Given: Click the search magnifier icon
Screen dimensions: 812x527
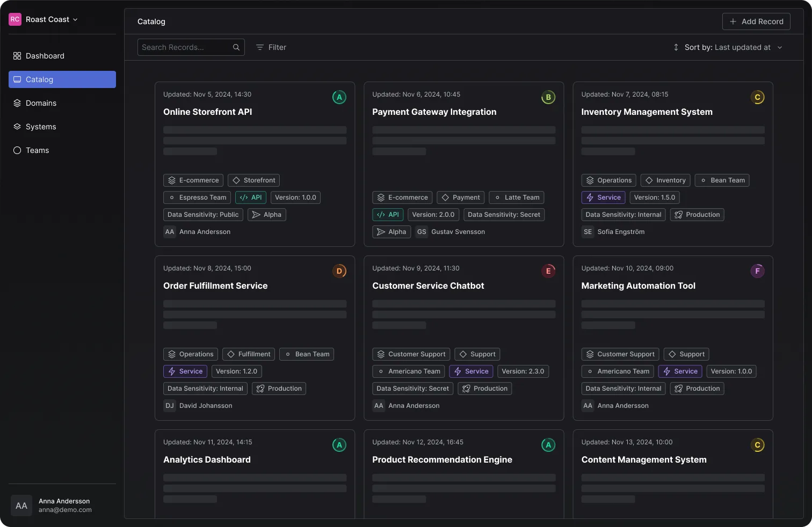Looking at the screenshot, I should (x=236, y=47).
